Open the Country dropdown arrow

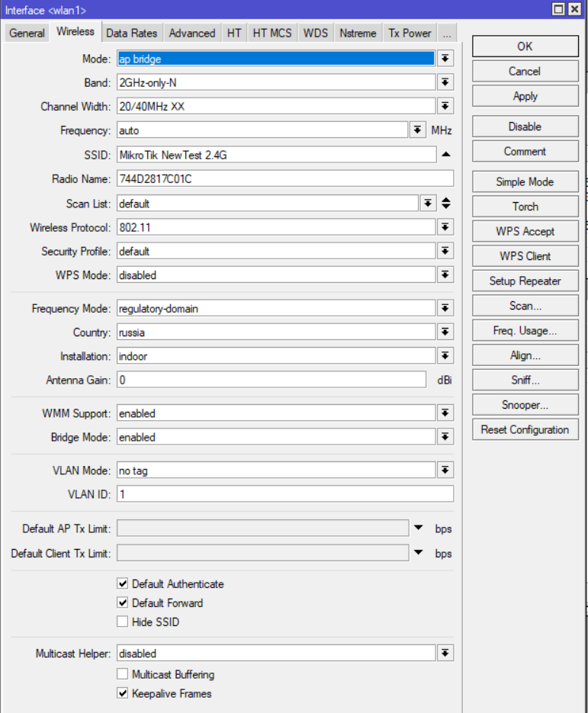point(445,332)
